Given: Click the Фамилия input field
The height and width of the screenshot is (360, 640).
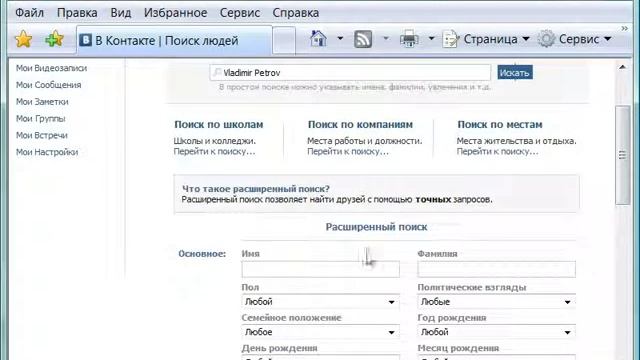Looking at the screenshot, I should click(496, 269).
